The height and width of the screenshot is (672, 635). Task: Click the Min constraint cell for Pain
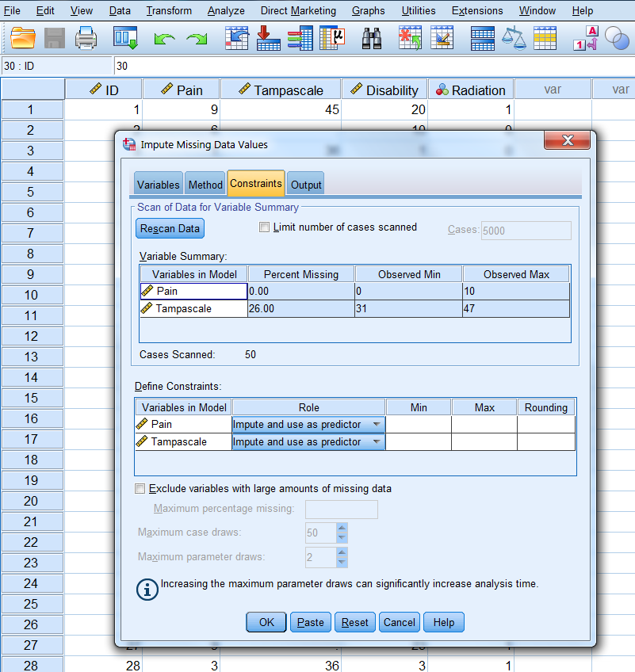click(419, 425)
